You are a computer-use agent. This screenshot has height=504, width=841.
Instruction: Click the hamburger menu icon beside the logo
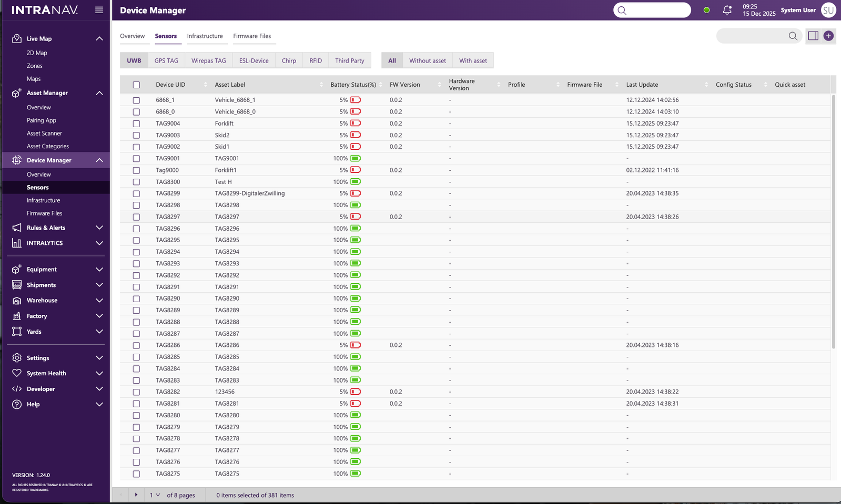point(99,10)
